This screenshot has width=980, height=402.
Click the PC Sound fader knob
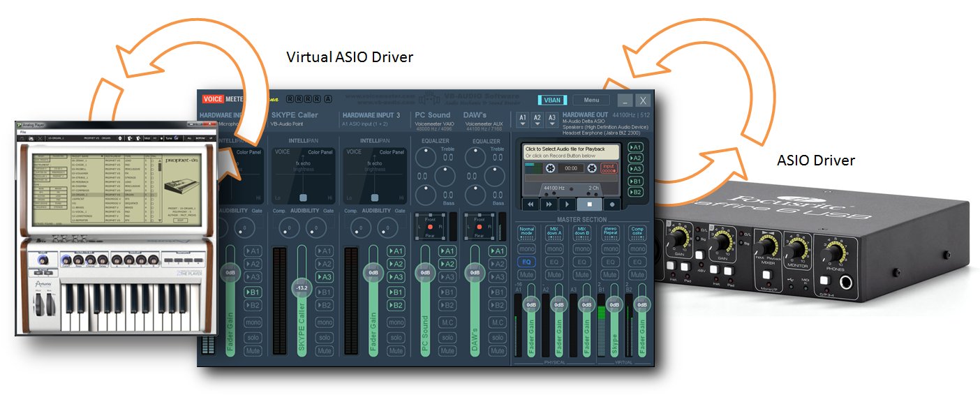(424, 273)
